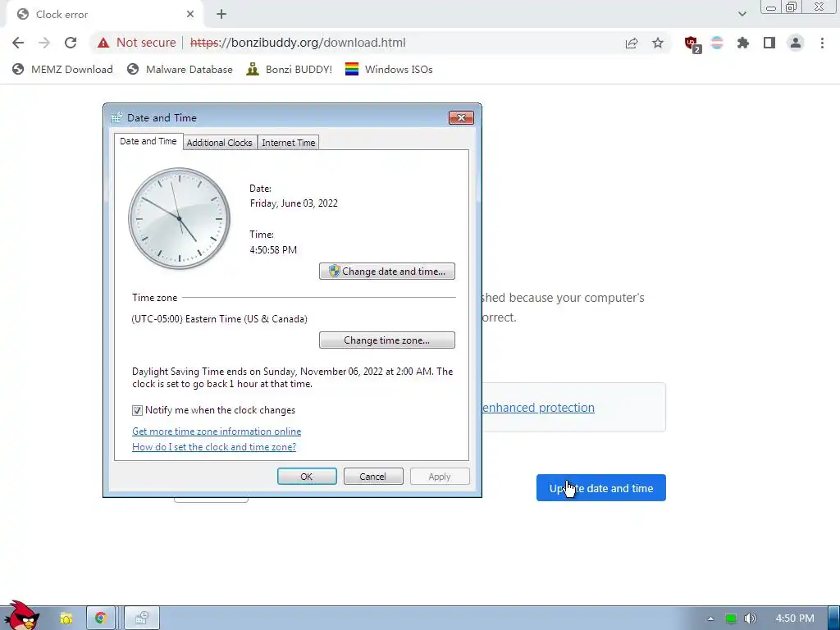Screen dimensions: 840x630
Task: Click the Eastern Time zone text
Action: [x=220, y=319]
